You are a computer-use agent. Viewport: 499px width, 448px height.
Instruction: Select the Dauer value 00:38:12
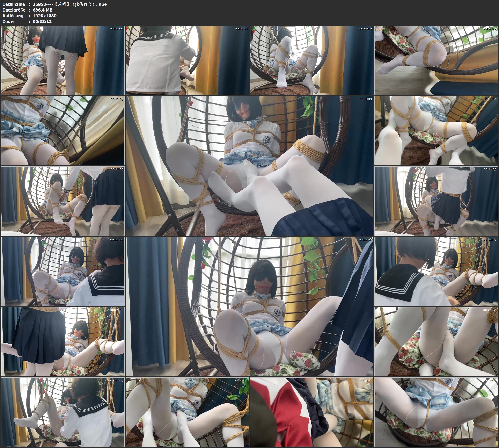[x=42, y=22]
